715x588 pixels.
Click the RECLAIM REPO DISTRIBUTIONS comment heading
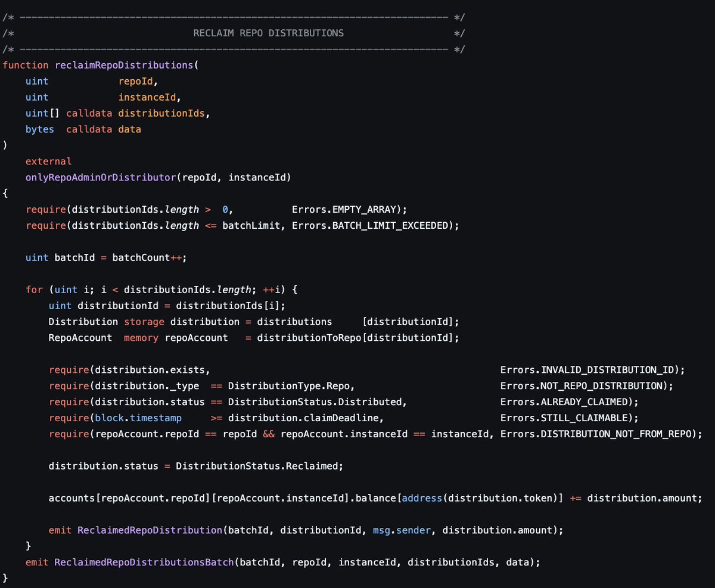click(x=269, y=33)
